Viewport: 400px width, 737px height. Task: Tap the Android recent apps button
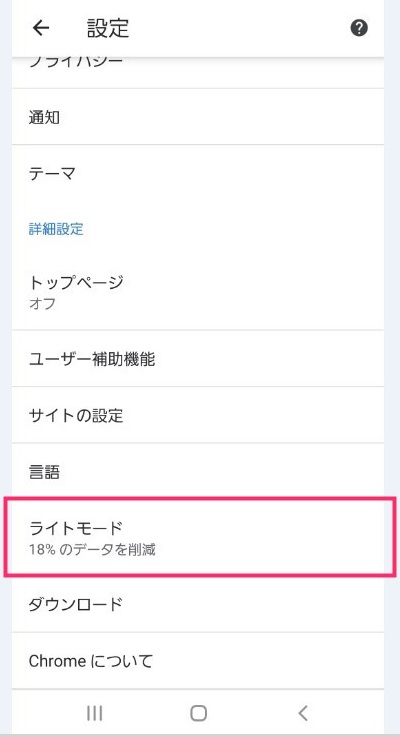[95, 713]
